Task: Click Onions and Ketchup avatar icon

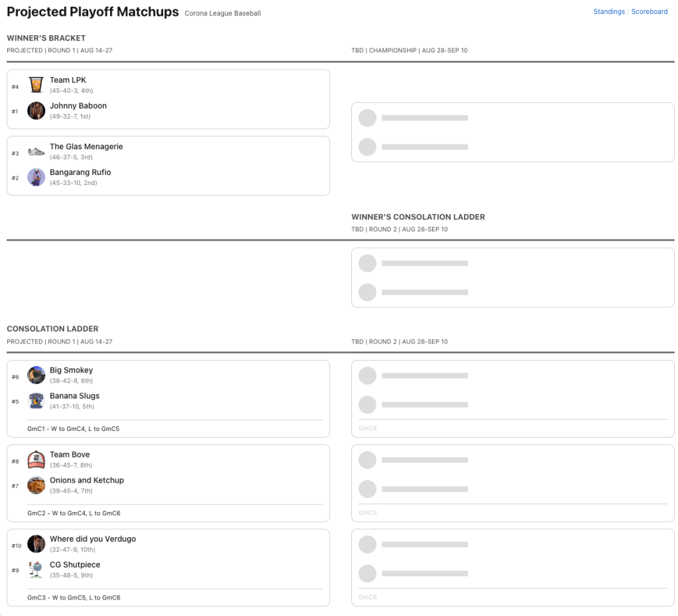Action: pos(36,485)
